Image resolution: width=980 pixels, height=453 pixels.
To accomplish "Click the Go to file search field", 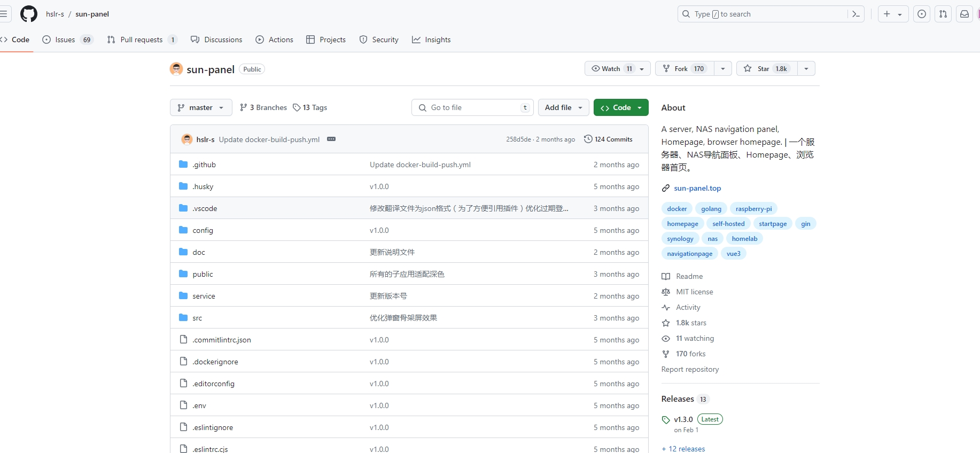I will (x=473, y=107).
